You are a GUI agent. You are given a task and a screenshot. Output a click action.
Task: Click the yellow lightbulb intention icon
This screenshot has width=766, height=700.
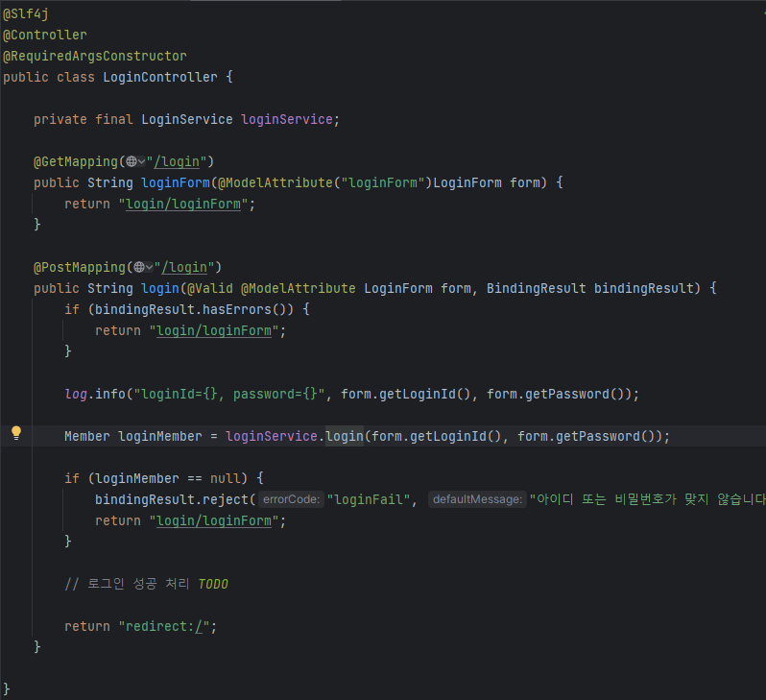point(16,433)
